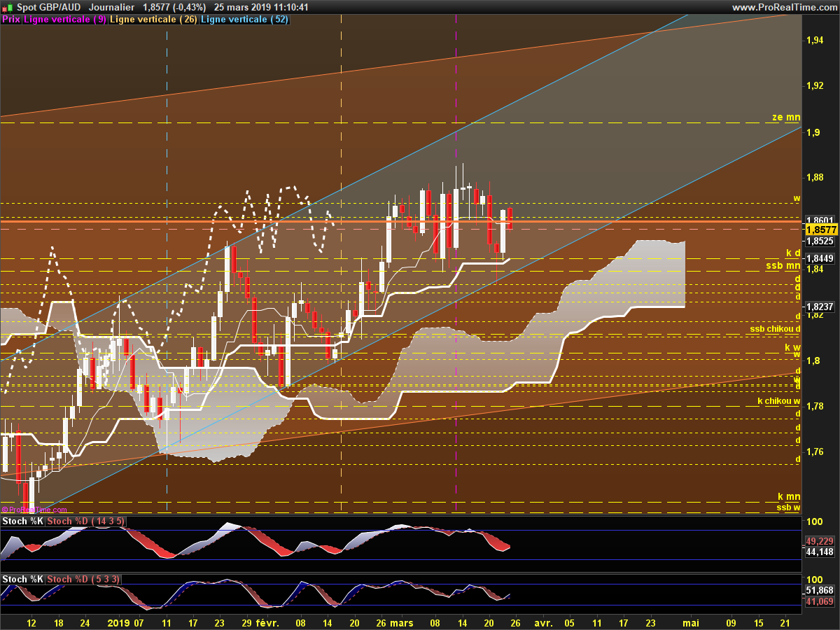Viewport: 840px width, 630px height.
Task: Click the Stoch %K label of (5 3 3) panel
Action: (x=23, y=580)
